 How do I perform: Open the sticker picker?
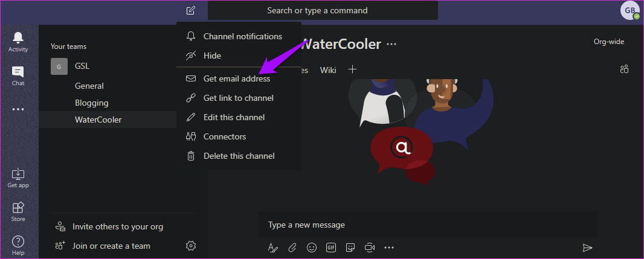coord(350,247)
